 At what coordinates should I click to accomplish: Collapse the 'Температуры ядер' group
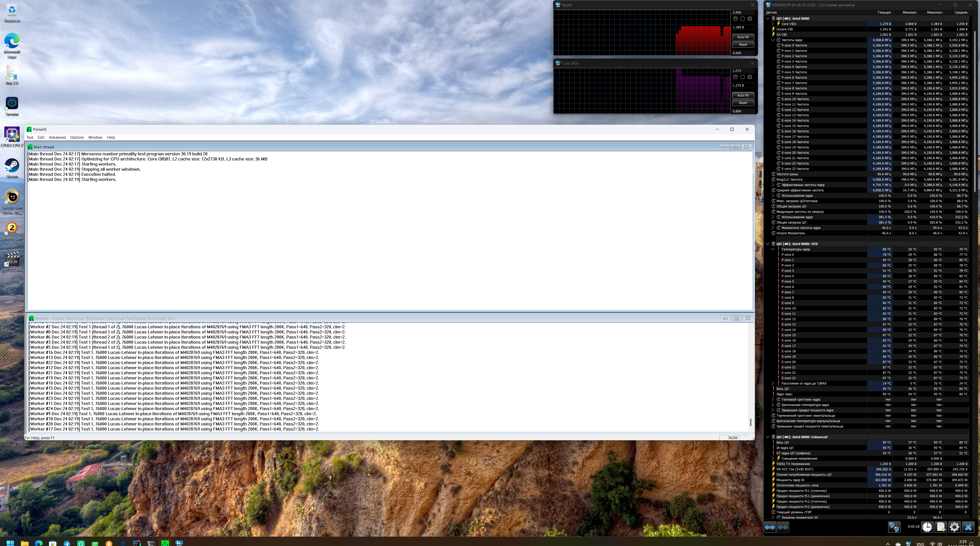[773, 249]
